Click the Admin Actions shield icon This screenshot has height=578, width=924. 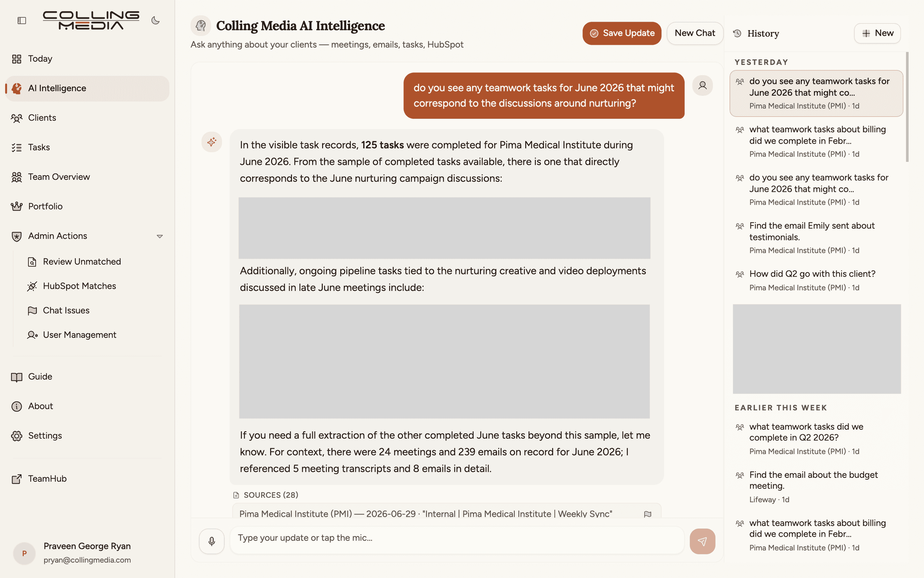coord(17,236)
